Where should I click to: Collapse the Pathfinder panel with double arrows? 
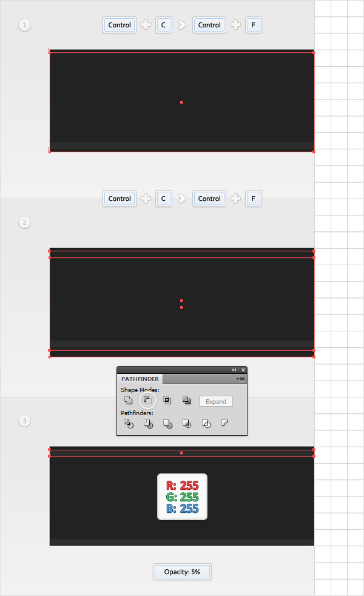pyautogui.click(x=234, y=370)
